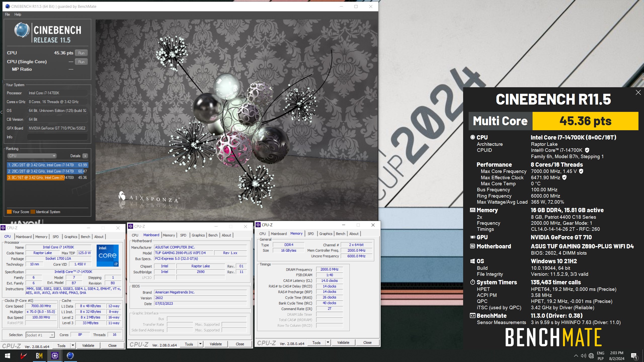This screenshot has width=644, height=362.
Task: Click the CPU-Z Mainboard window title icon
Action: coord(131,226)
